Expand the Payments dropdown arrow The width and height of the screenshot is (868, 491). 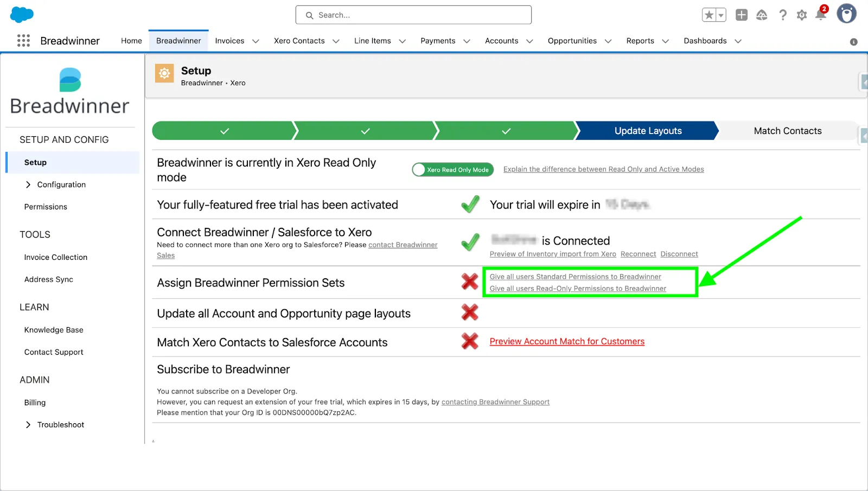467,41
